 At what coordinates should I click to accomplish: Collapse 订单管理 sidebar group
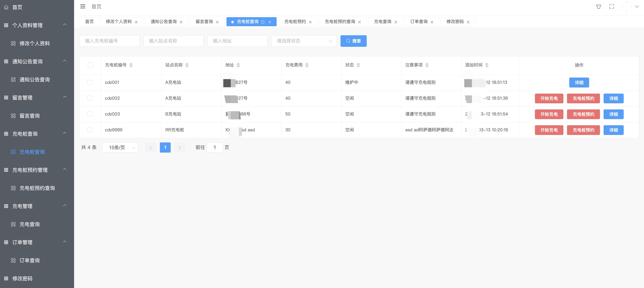pyautogui.click(x=65, y=242)
